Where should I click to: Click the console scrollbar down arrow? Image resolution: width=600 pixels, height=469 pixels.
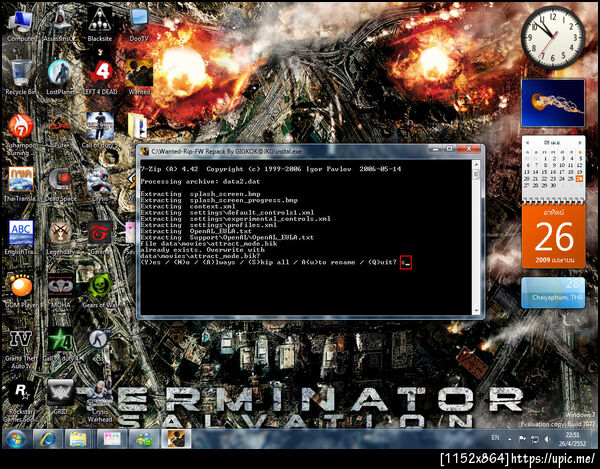point(476,310)
